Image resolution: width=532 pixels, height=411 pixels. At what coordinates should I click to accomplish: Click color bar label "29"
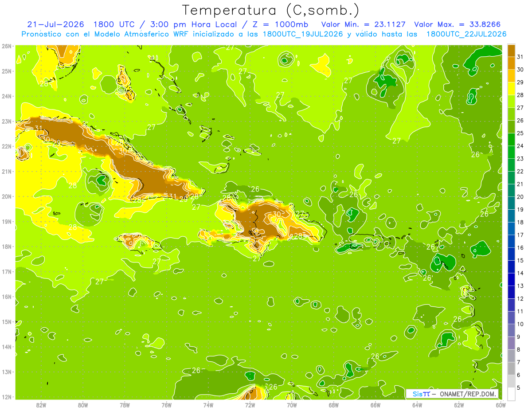coord(520,82)
